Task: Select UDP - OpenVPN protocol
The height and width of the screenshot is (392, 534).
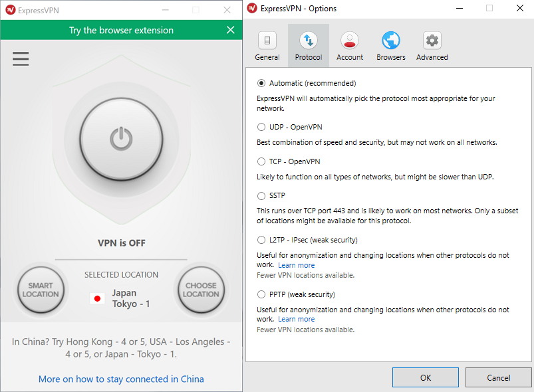Action: tap(289, 127)
